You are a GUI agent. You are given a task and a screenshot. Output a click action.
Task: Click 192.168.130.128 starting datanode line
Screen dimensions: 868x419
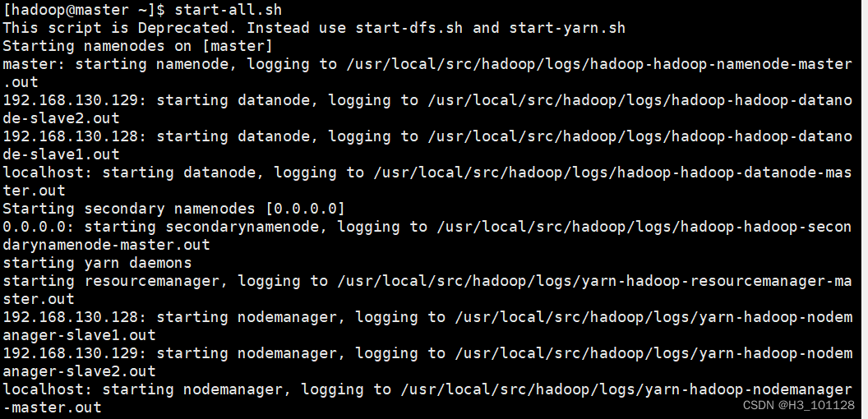tap(427, 136)
